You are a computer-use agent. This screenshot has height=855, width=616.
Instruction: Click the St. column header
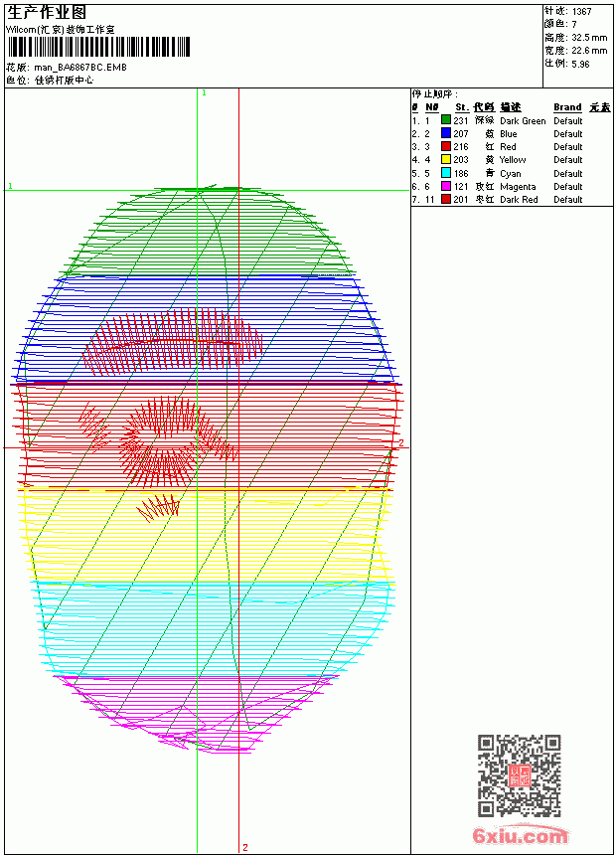pos(462,107)
